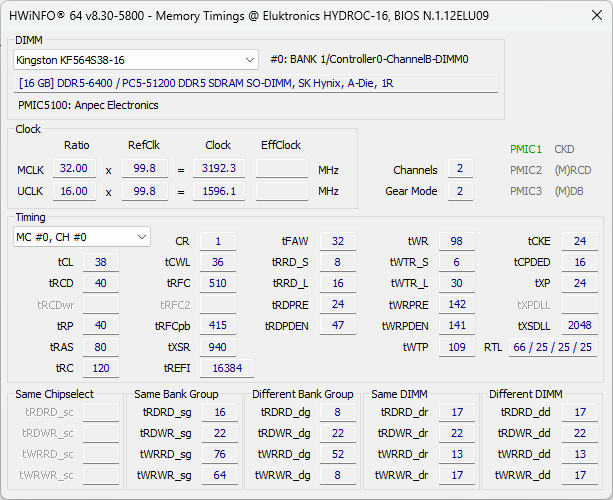Open the Kingston KF564S38-16 DIMM dropdown
Image resolution: width=613 pixels, height=500 pixels.
pos(136,60)
